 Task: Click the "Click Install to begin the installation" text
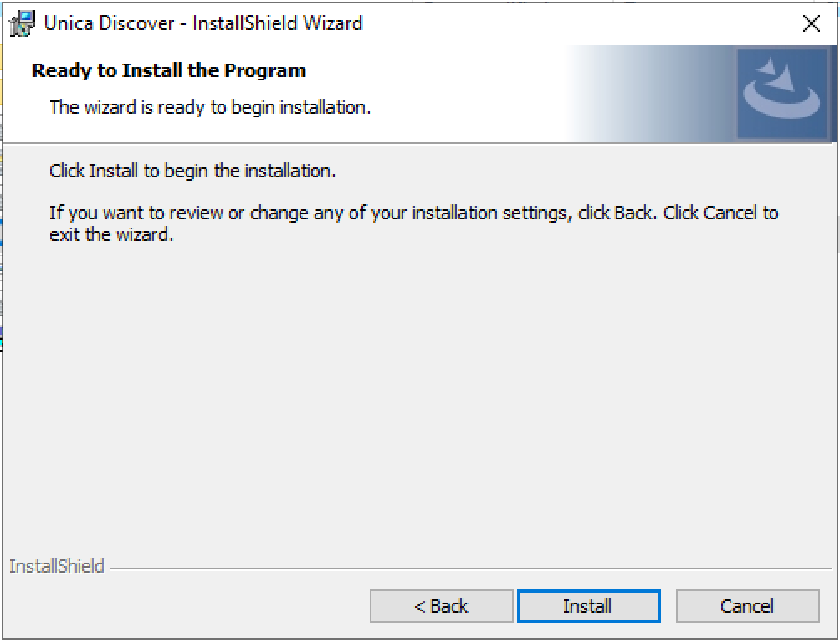(192, 171)
